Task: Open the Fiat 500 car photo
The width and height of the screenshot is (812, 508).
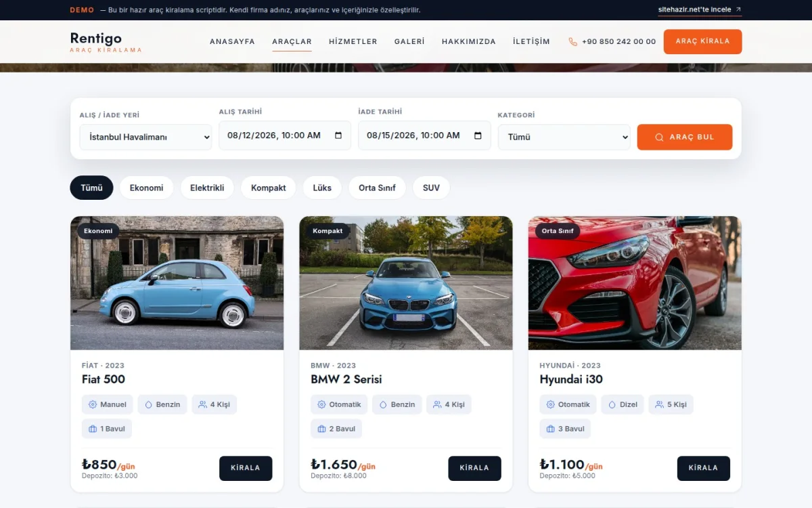Action: pyautogui.click(x=177, y=283)
